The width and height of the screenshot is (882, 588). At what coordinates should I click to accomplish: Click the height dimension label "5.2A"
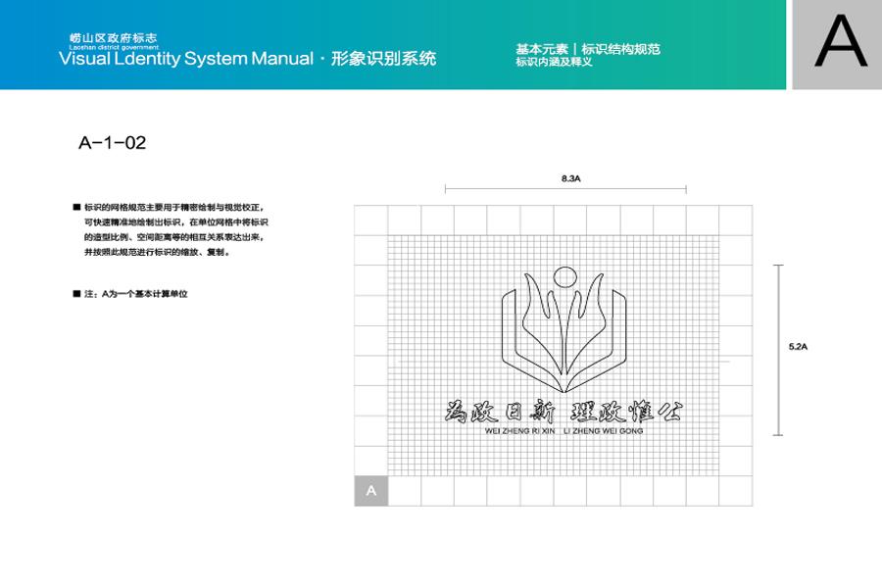(798, 347)
